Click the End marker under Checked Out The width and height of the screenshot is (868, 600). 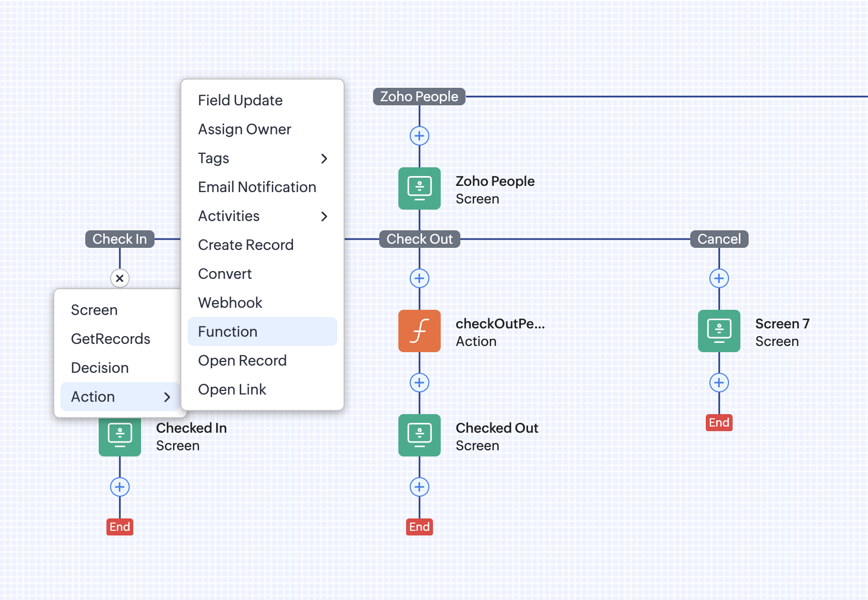pos(420,527)
